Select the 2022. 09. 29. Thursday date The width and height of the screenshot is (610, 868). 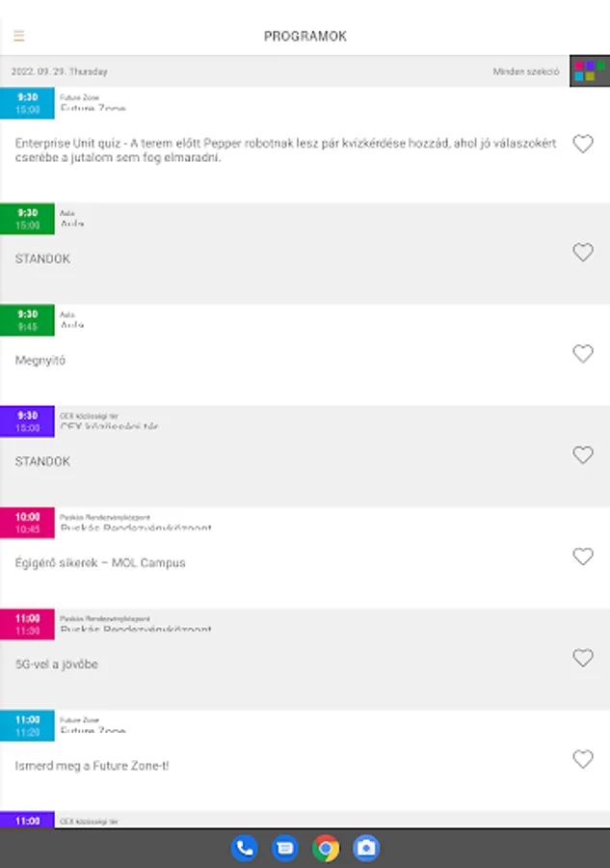coord(60,71)
